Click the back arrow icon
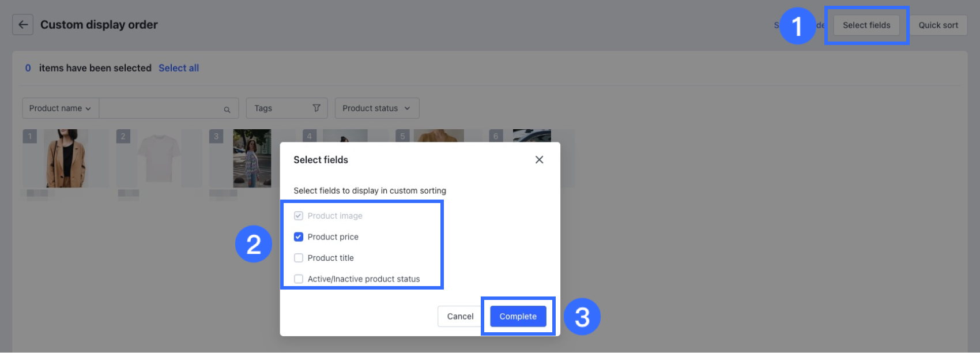Viewport: 980px width, 353px height. (23, 25)
